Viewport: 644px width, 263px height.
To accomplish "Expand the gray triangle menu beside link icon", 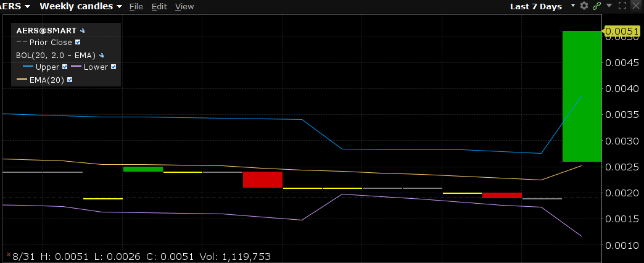I will pyautogui.click(x=609, y=6).
